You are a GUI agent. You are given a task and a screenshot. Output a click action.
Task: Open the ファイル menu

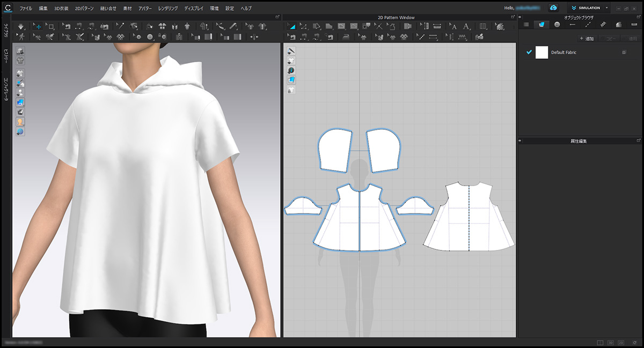(26, 9)
